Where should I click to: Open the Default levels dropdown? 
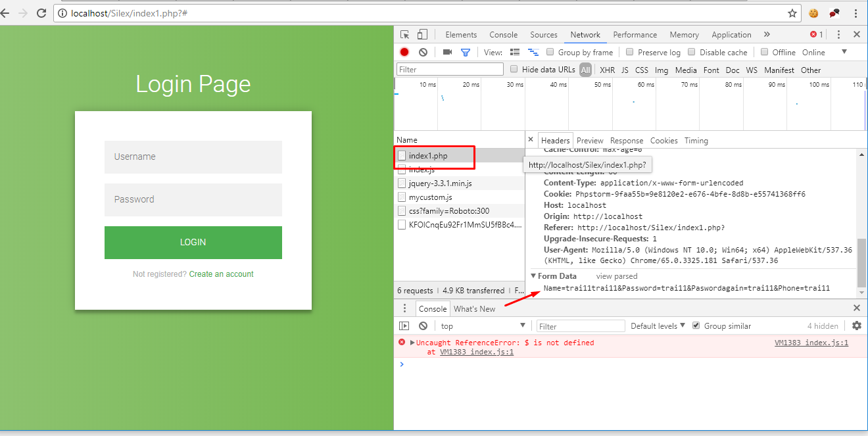coord(658,326)
